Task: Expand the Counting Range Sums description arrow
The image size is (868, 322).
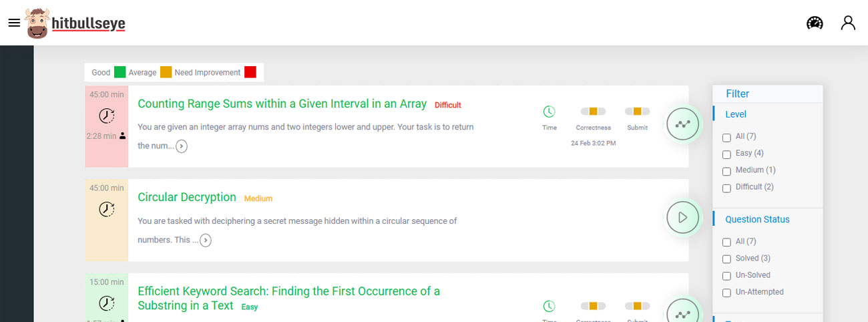Action: click(x=182, y=146)
